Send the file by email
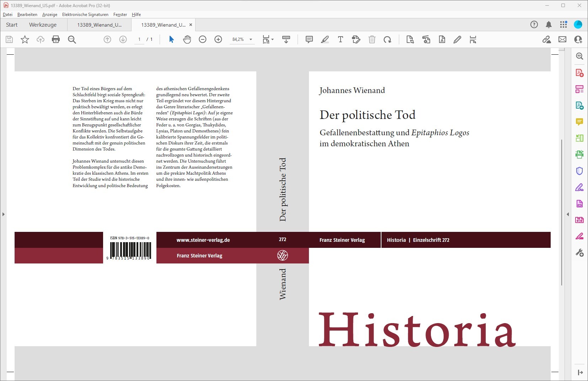The image size is (588, 381). [x=562, y=39]
